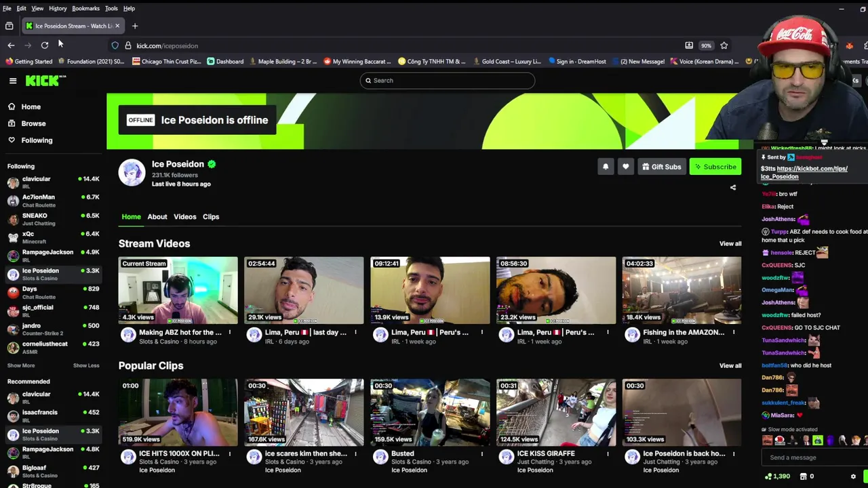Open chat settings gear icon
Screen dimensions: 868x488
(853, 476)
